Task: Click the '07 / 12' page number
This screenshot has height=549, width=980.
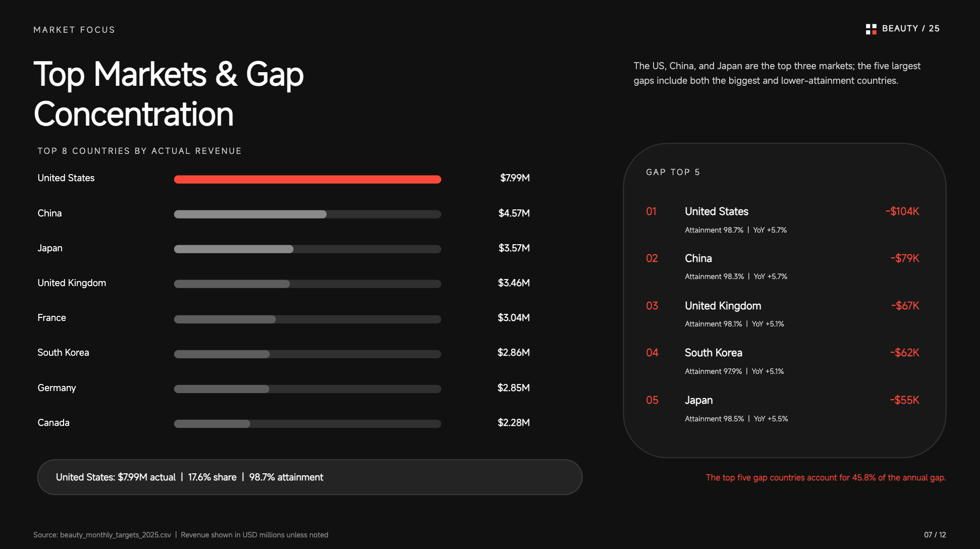Action: 935,535
